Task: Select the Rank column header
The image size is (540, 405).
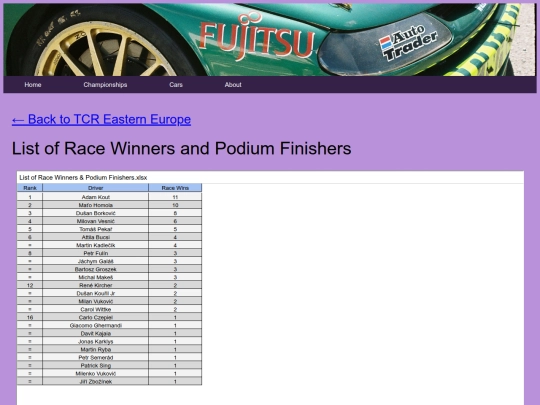Action: click(x=30, y=188)
